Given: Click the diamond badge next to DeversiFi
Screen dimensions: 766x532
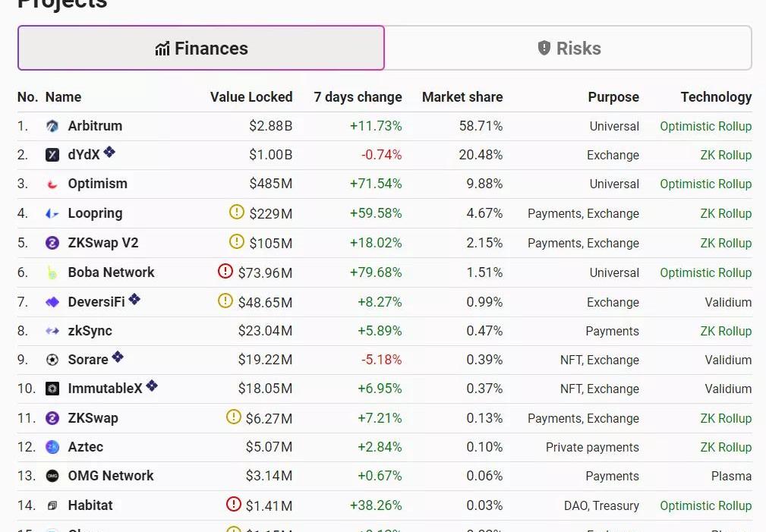Looking at the screenshot, I should [134, 299].
